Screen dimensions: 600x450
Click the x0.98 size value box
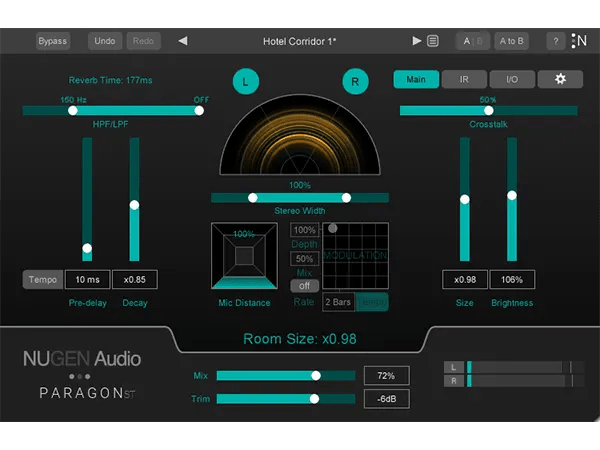coord(465,279)
